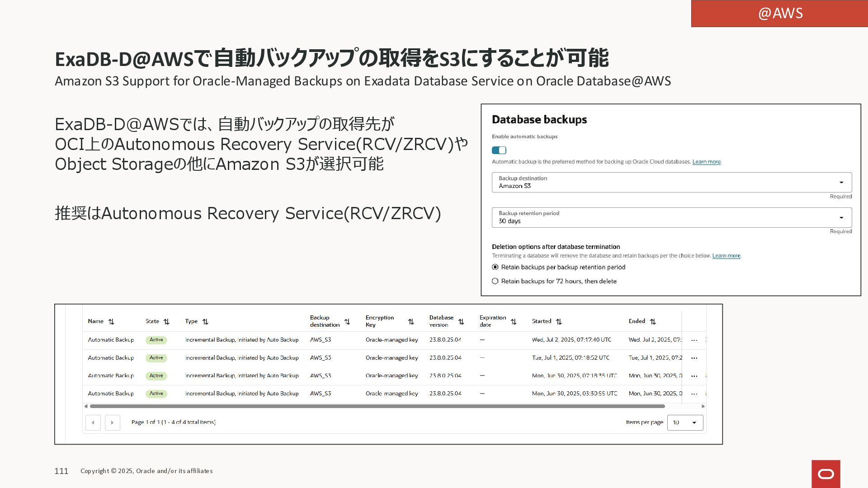Image resolution: width=868 pixels, height=488 pixels.
Task: Click AWS_S3 destination in Jul 2 row
Action: (x=321, y=340)
